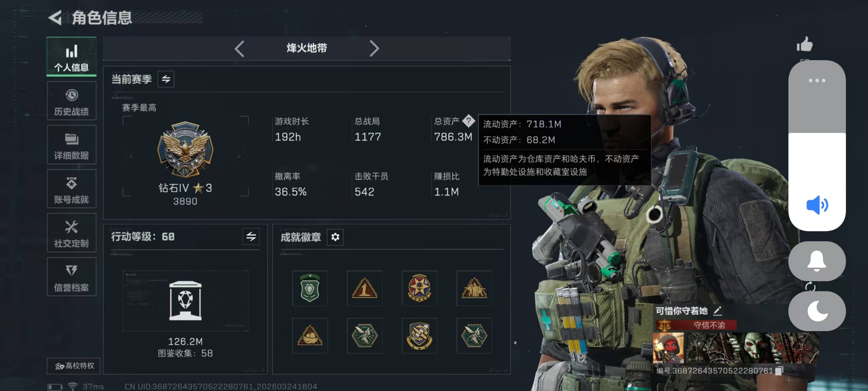Screen dimensions: 868x391
Task: Open the collection room showcase thumbnail
Action: click(x=185, y=301)
